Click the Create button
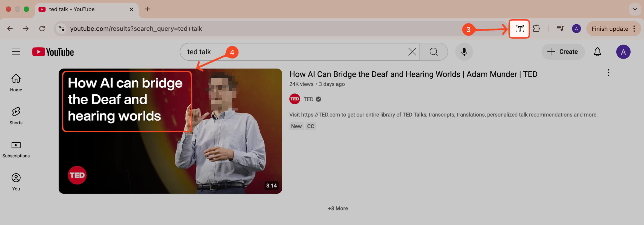The height and width of the screenshot is (225, 644). tap(563, 52)
